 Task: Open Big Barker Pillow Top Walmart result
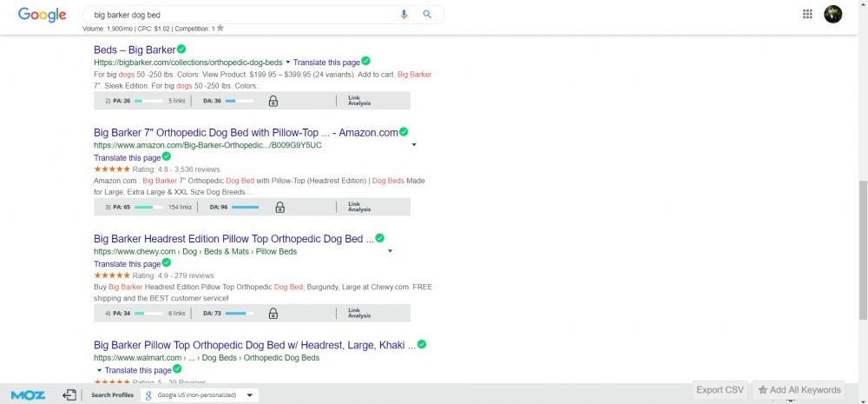pos(254,346)
